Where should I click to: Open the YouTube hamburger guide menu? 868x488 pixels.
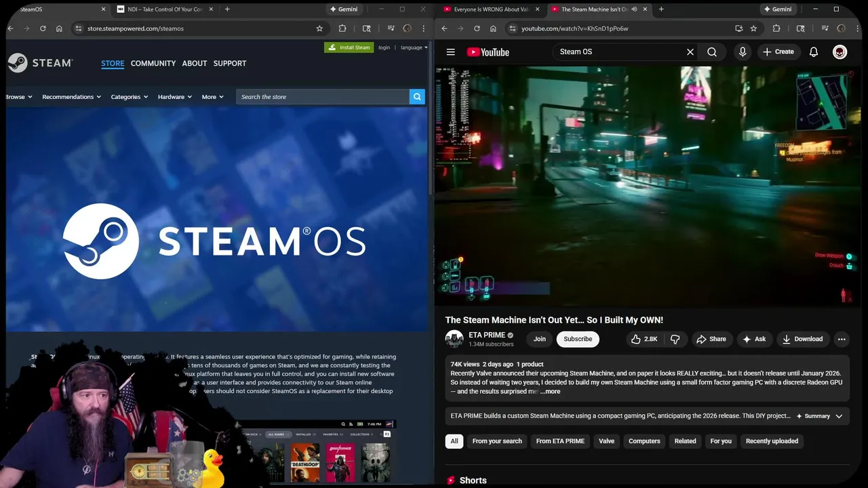click(450, 52)
